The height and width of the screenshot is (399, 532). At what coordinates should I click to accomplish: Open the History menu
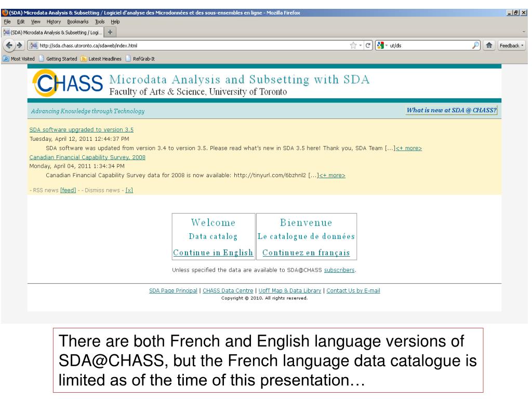[x=54, y=22]
